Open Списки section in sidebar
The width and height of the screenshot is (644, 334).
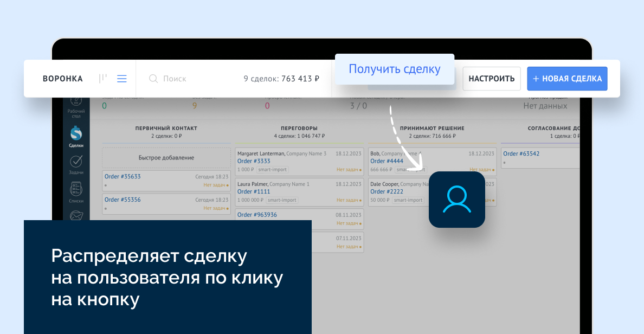tap(76, 192)
